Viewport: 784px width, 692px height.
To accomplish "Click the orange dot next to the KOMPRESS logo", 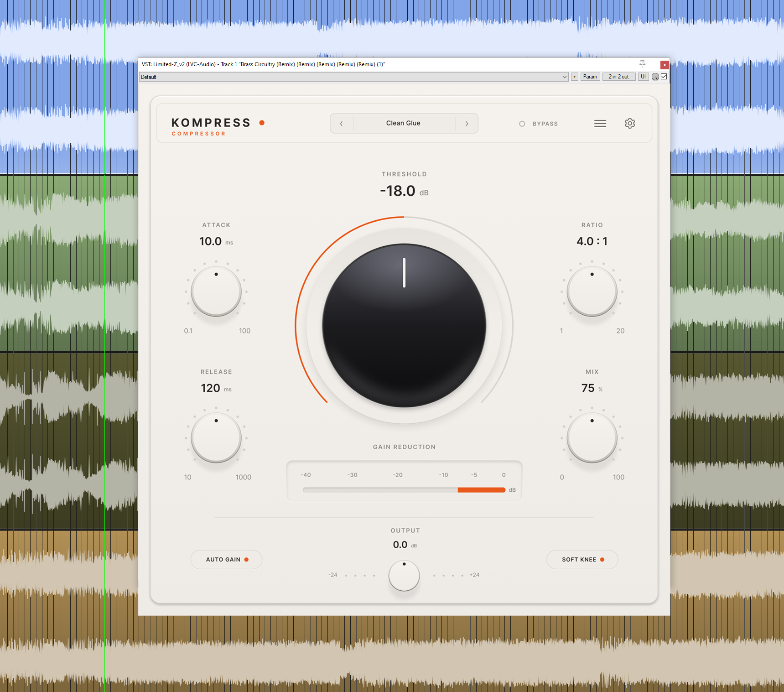I will point(262,123).
